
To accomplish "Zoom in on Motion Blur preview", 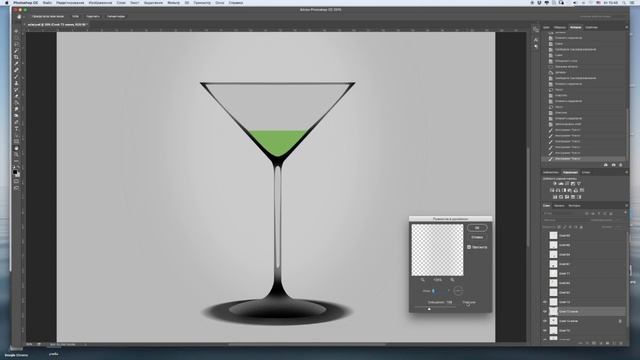I will (x=452, y=280).
